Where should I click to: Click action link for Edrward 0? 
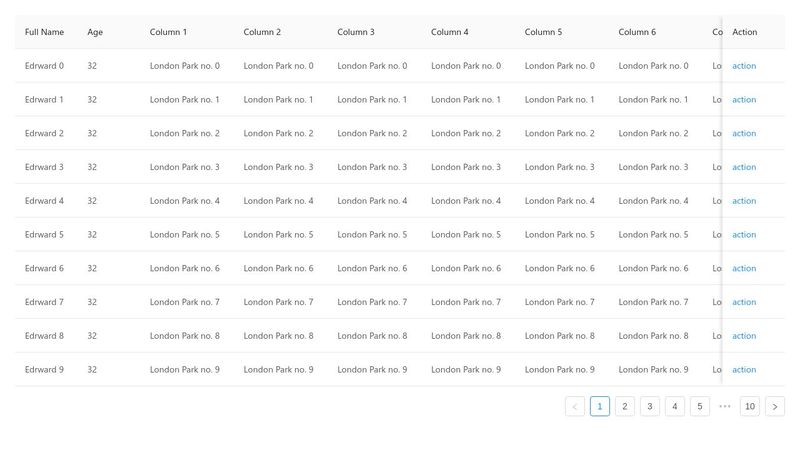click(x=744, y=66)
